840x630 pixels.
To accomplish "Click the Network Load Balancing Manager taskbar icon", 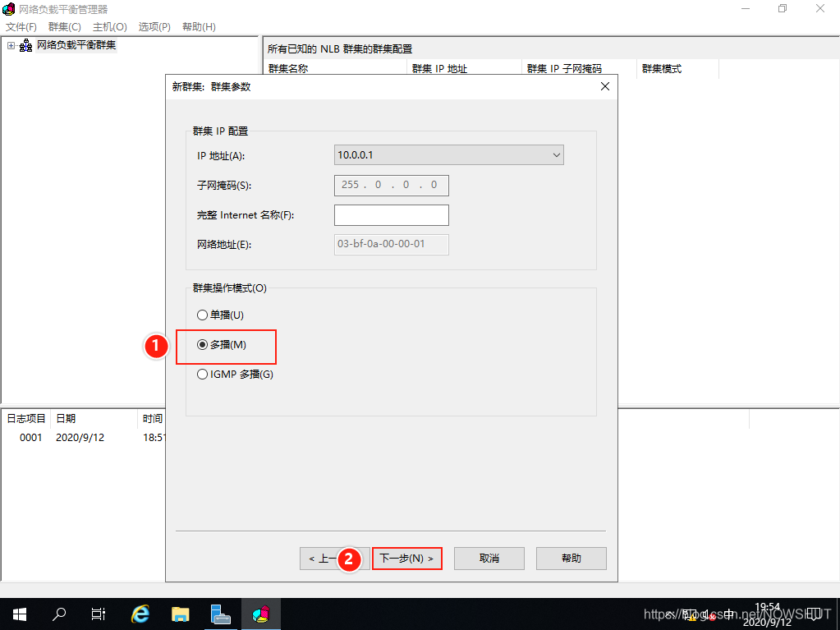I will click(x=260, y=614).
